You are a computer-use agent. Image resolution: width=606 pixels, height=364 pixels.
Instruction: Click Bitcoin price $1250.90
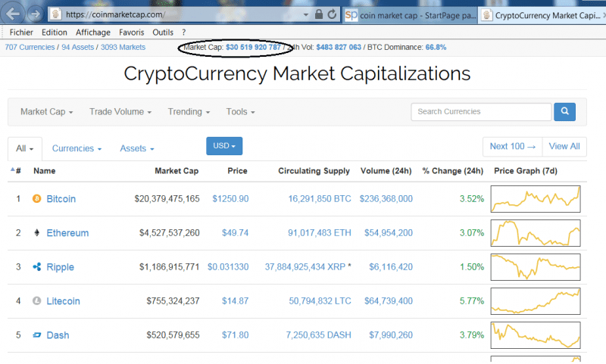coord(230,199)
